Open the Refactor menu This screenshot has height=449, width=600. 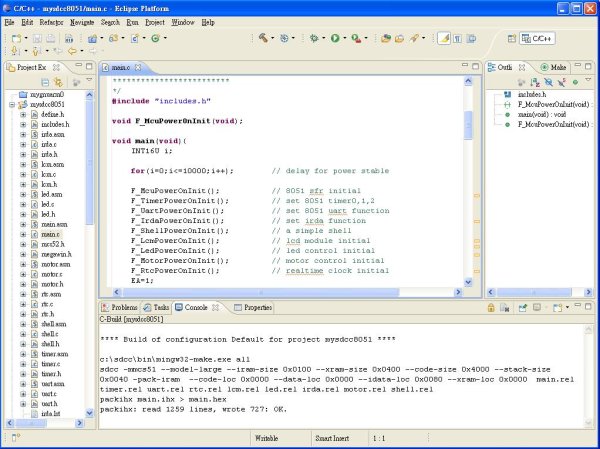click(51, 23)
